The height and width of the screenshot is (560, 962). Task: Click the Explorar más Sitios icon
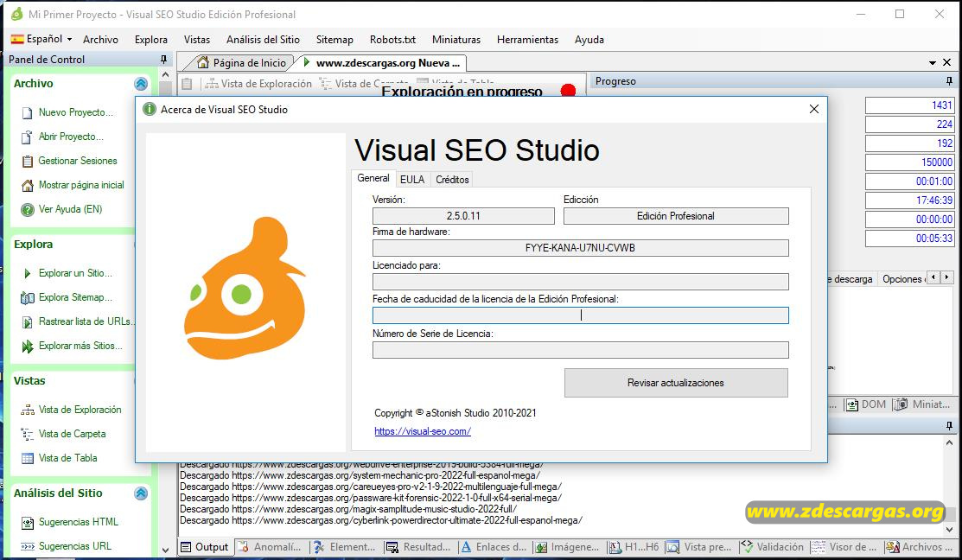[27, 347]
